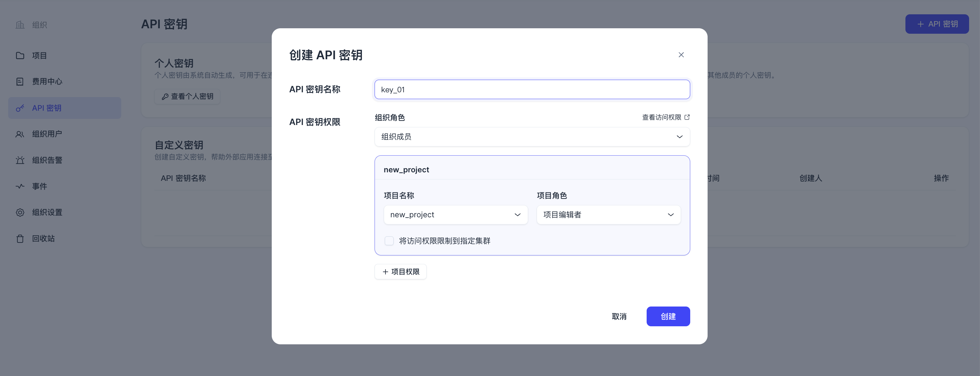Open the project name dropdown

pyautogui.click(x=455, y=215)
